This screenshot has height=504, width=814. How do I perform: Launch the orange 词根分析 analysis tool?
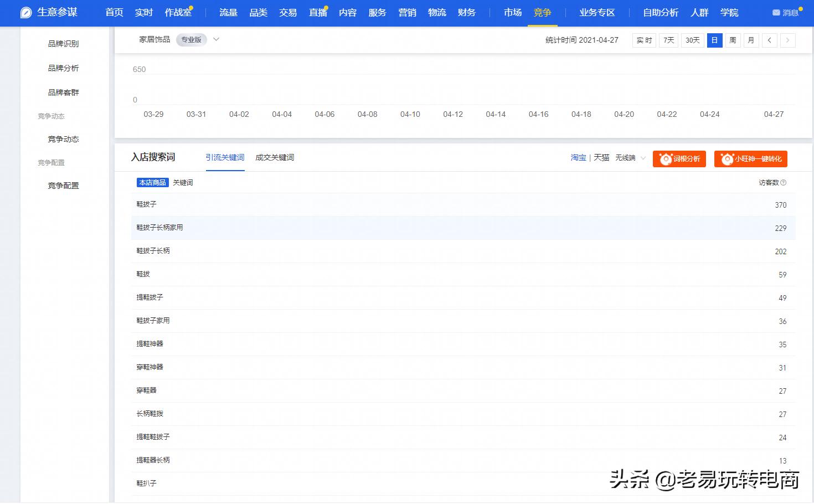coord(679,159)
